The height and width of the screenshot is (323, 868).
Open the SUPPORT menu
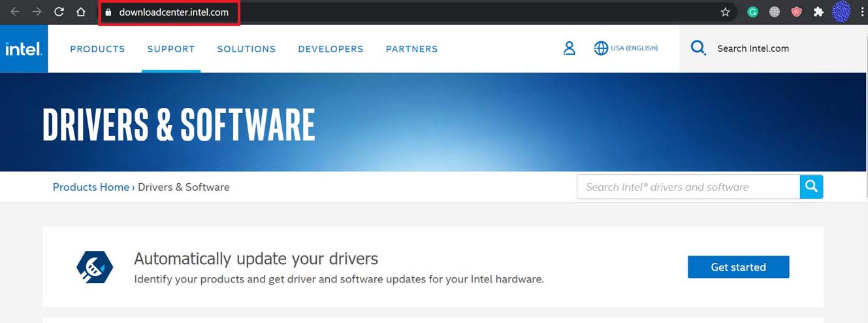(x=171, y=49)
